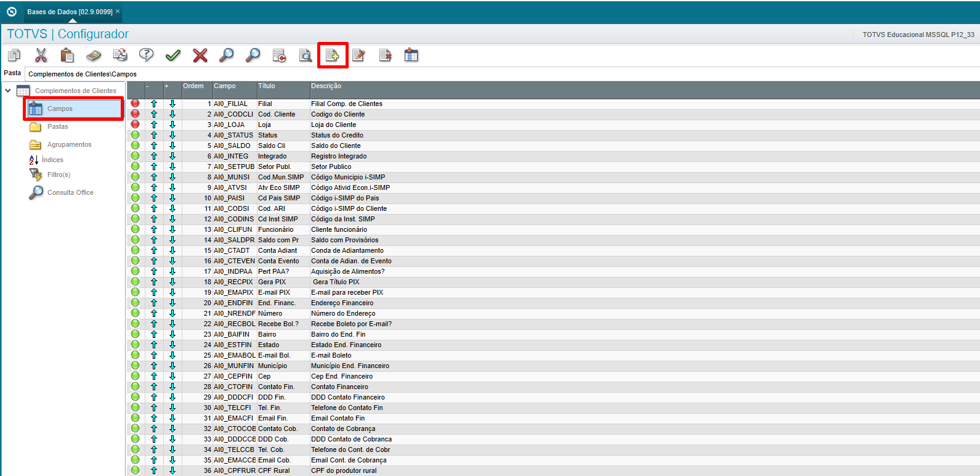Image resolution: width=980 pixels, height=476 pixels.
Task: Move AI0_CLIFUN down with the down arrow
Action: pyautogui.click(x=172, y=229)
